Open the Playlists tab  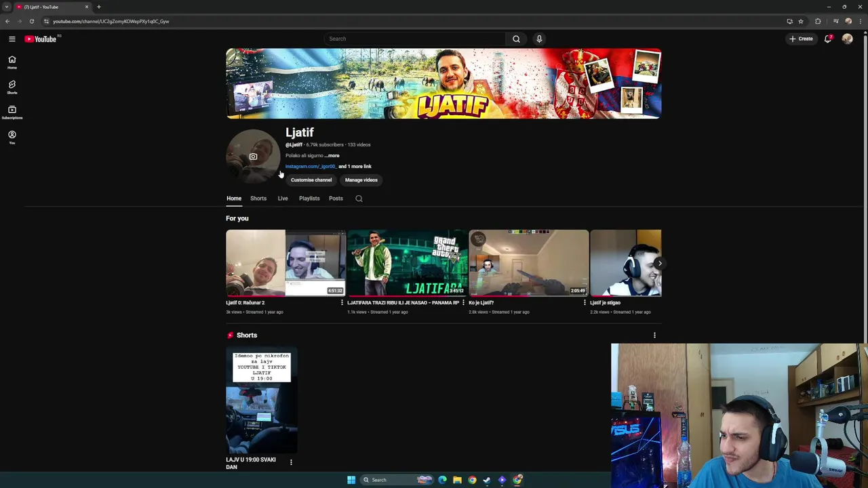pyautogui.click(x=309, y=199)
